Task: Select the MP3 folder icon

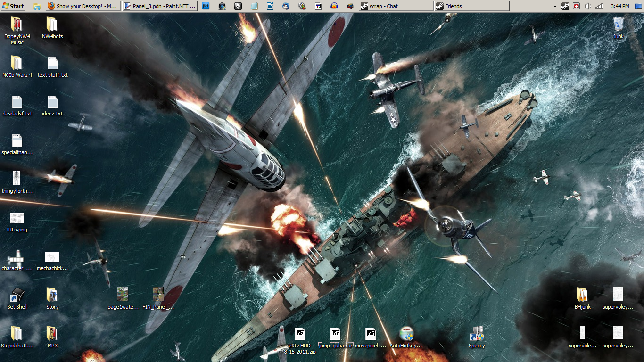Action: tap(52, 334)
